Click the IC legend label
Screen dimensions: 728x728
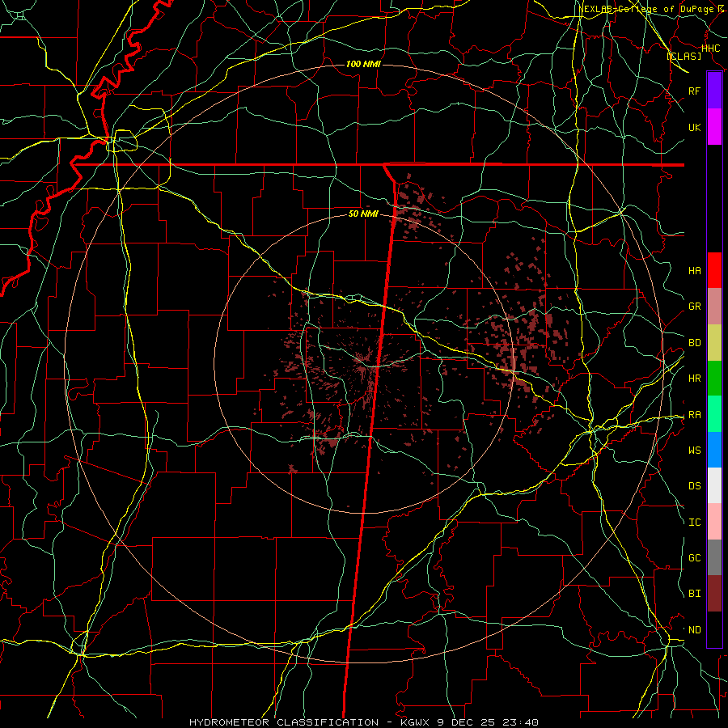click(x=694, y=523)
